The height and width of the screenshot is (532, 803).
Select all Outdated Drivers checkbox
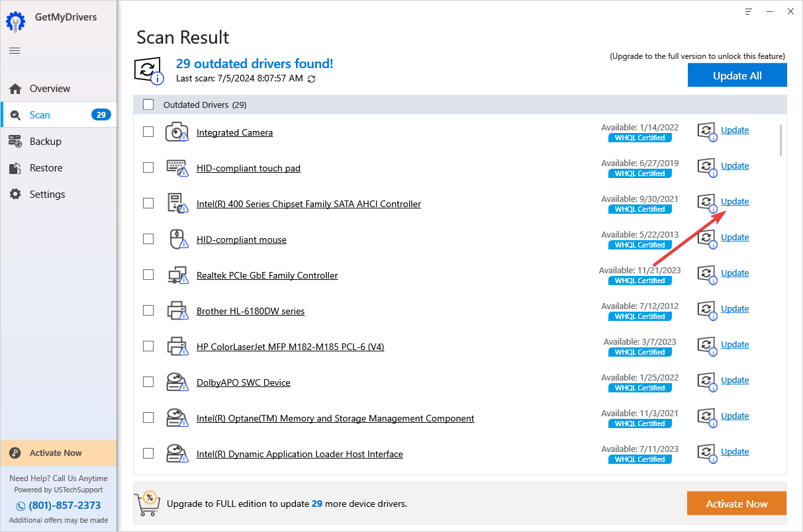[x=148, y=105]
